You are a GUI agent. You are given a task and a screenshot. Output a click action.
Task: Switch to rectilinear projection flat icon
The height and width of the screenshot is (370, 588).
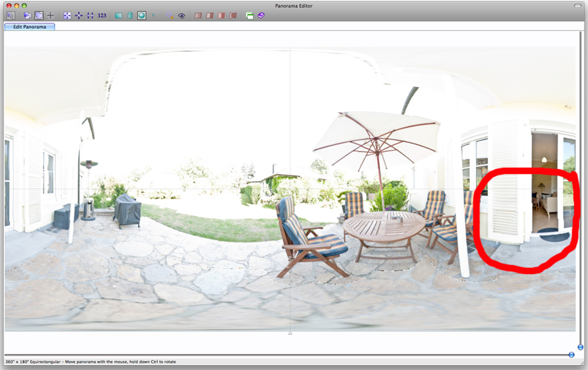(118, 15)
